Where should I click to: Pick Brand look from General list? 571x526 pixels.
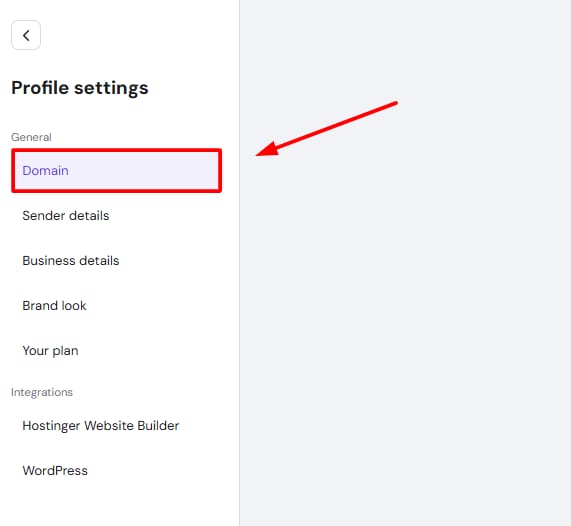(117, 306)
